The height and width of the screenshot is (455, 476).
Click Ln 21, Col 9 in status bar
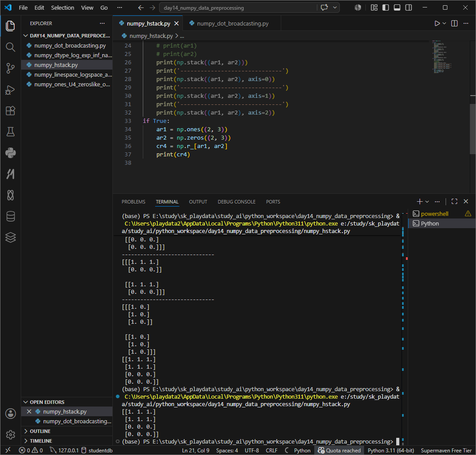point(196,450)
